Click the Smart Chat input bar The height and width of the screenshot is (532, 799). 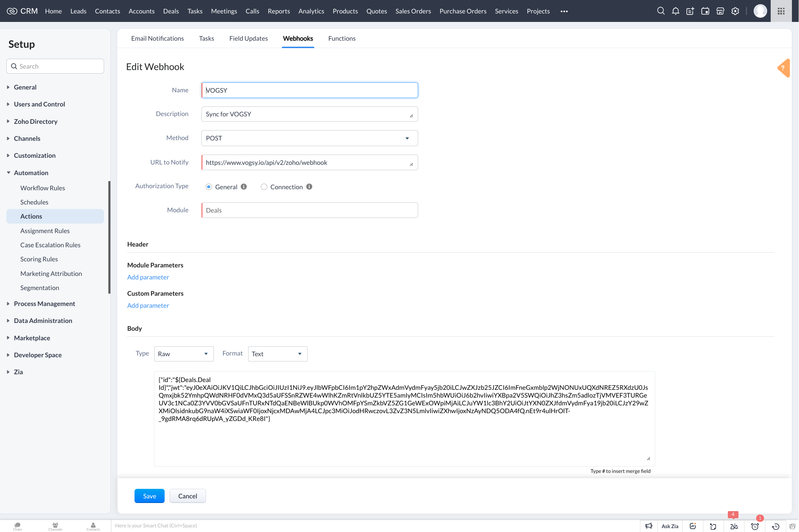coord(375,526)
